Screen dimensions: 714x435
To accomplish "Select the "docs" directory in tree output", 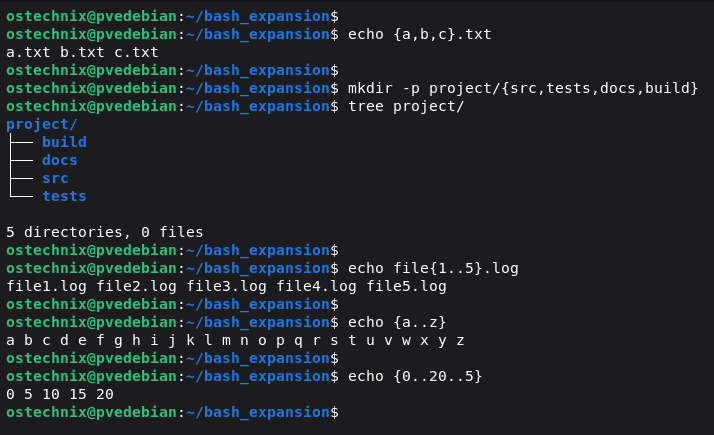I will pos(59,160).
